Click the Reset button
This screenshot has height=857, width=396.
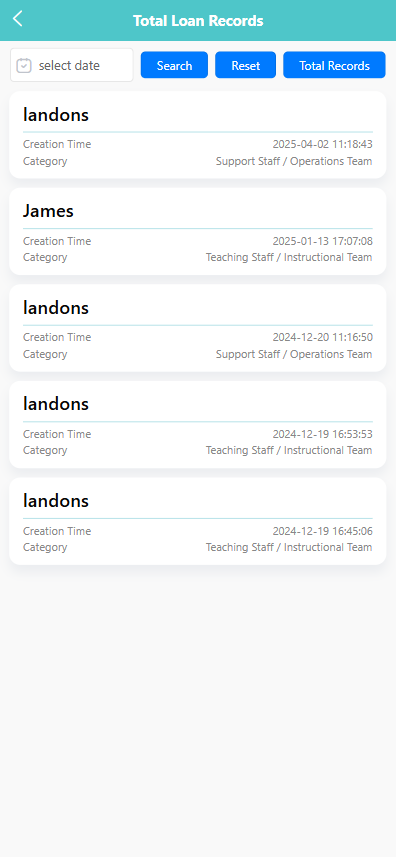point(246,65)
